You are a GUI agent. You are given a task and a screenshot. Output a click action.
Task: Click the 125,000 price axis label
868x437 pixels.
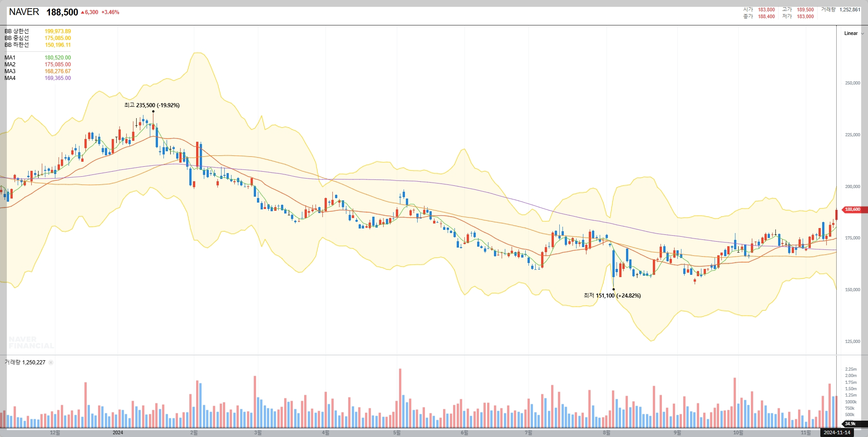(853, 342)
